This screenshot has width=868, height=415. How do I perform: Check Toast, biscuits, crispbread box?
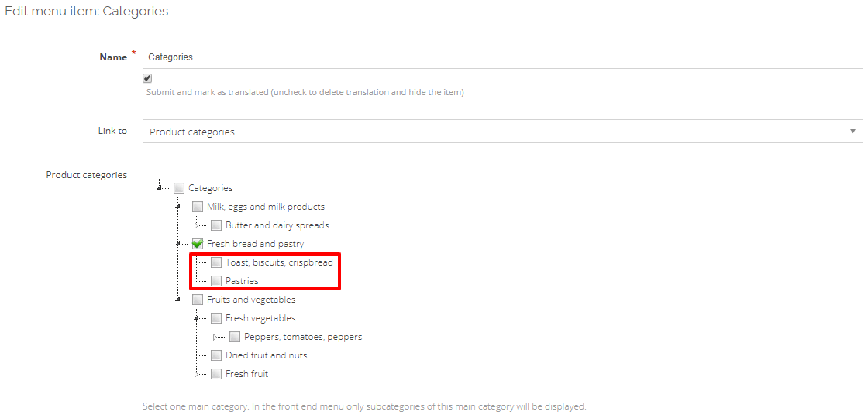pyautogui.click(x=216, y=262)
